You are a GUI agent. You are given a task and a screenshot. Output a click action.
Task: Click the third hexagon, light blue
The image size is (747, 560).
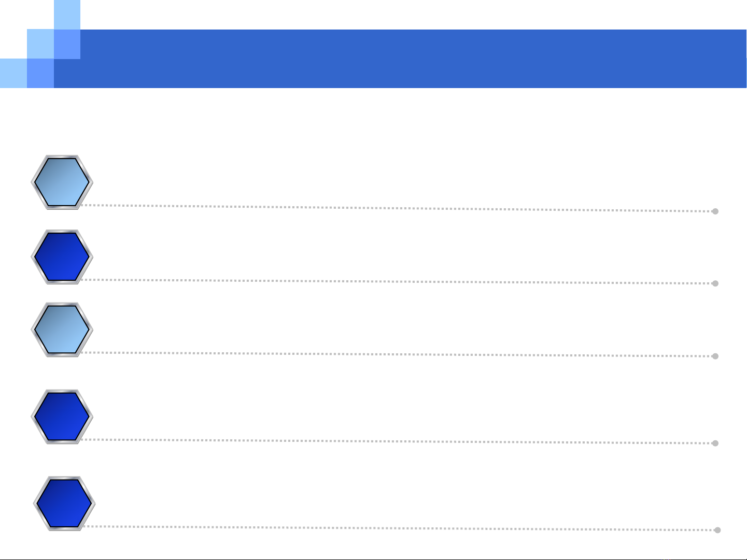coord(62,329)
